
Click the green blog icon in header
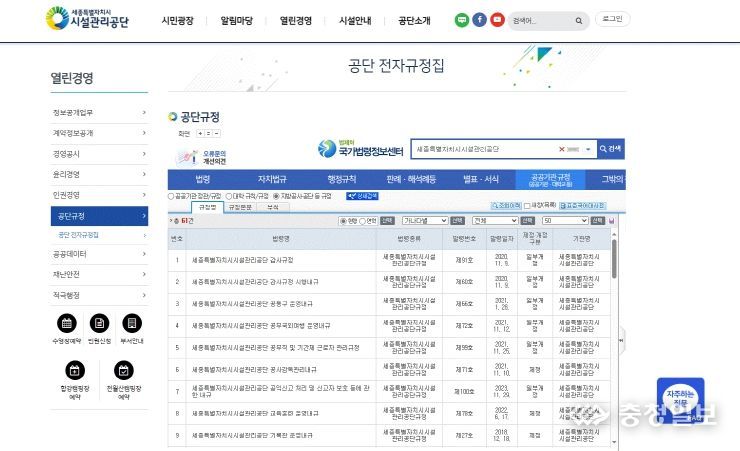tap(462, 20)
